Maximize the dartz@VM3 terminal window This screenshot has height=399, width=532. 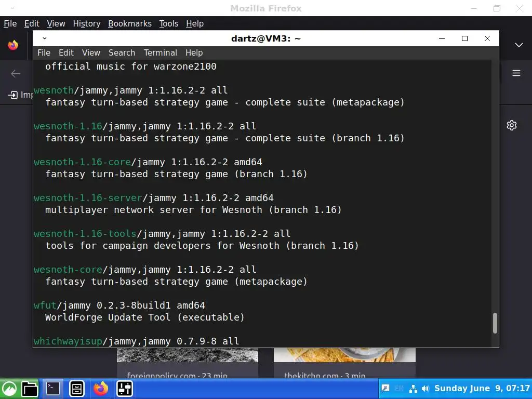point(465,38)
